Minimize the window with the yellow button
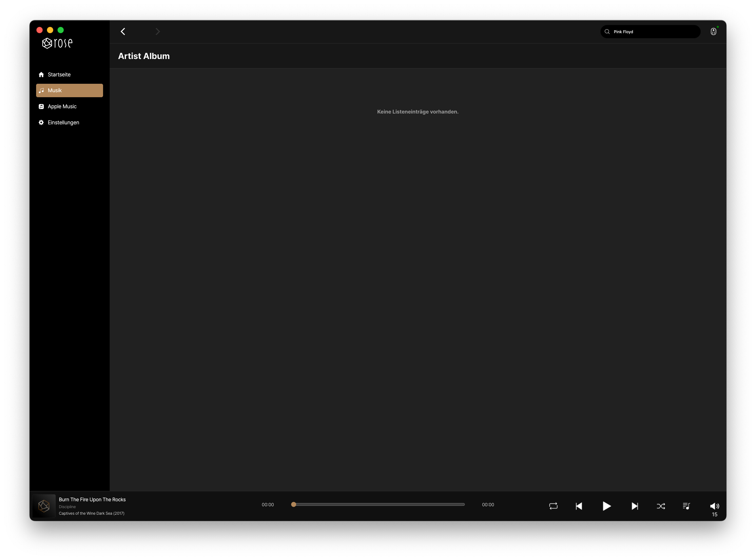This screenshot has height=560, width=756. 50,30
